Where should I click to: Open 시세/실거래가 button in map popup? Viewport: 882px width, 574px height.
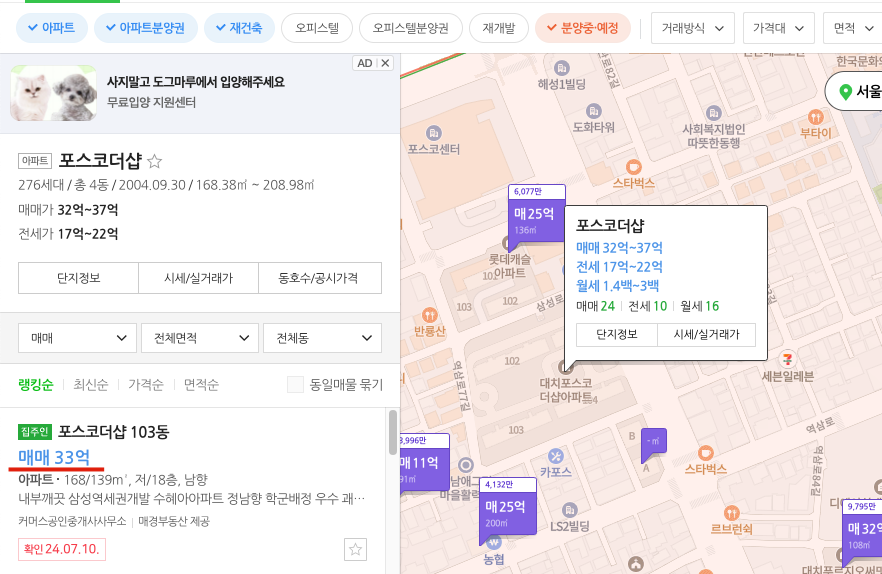(x=706, y=334)
